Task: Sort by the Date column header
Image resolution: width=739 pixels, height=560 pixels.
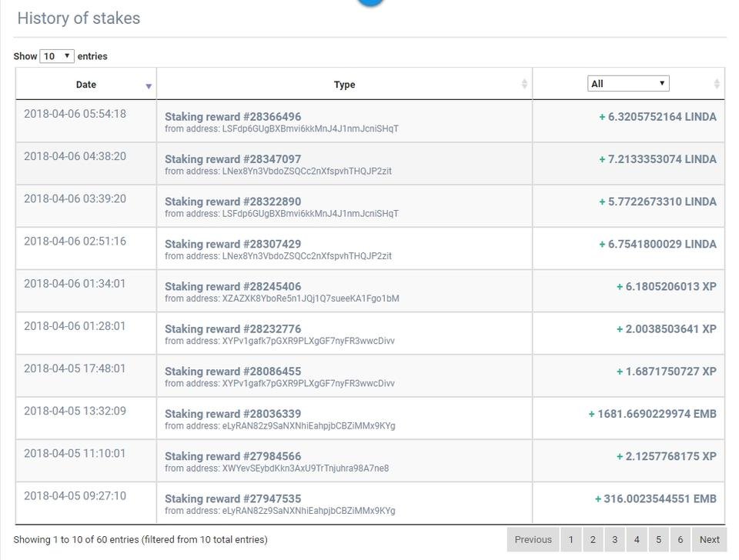Action: tap(85, 85)
